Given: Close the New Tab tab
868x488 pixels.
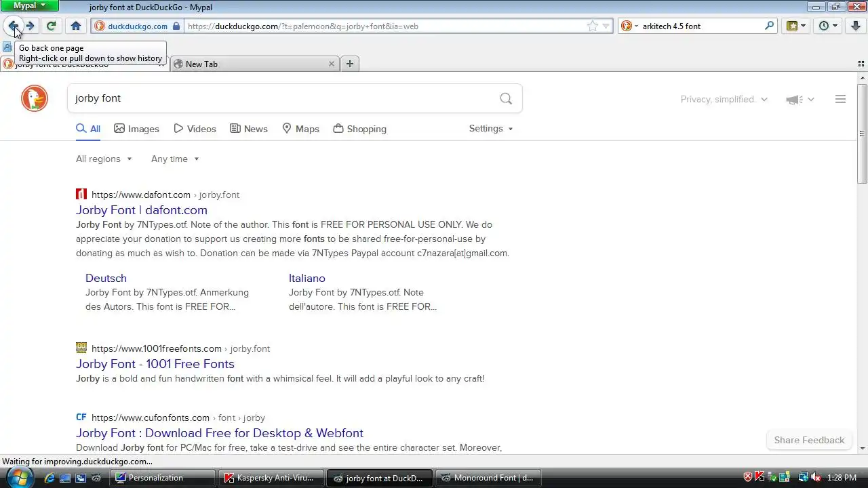Looking at the screenshot, I should (331, 64).
